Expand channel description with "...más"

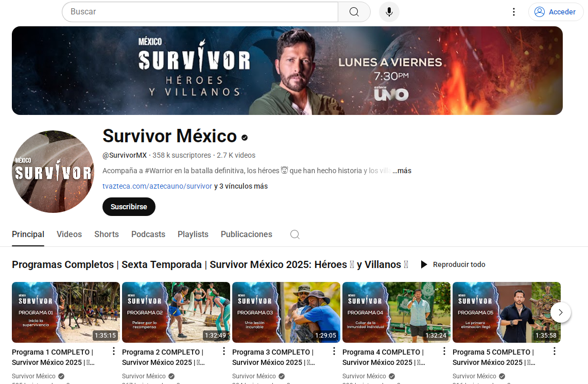402,171
